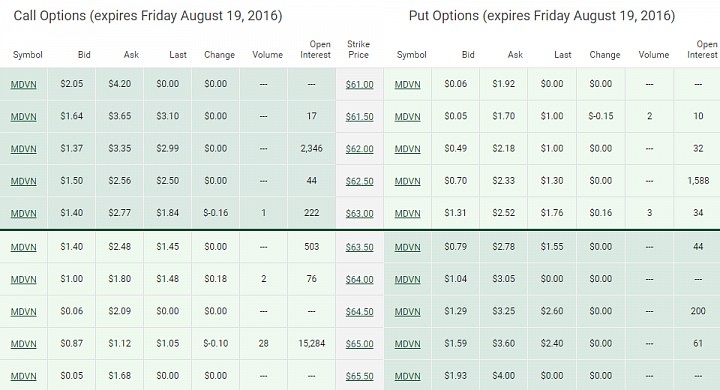Open MDVN call symbol for $61.00 strike

23,85
